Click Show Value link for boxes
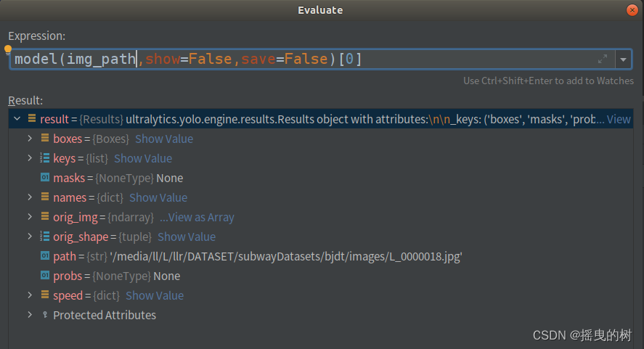 tap(164, 139)
